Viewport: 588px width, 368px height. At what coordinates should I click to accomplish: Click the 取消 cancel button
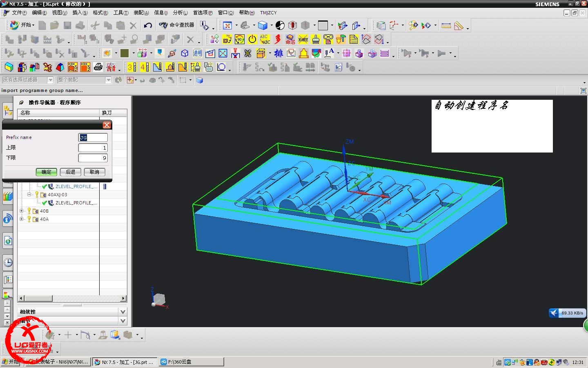(94, 172)
